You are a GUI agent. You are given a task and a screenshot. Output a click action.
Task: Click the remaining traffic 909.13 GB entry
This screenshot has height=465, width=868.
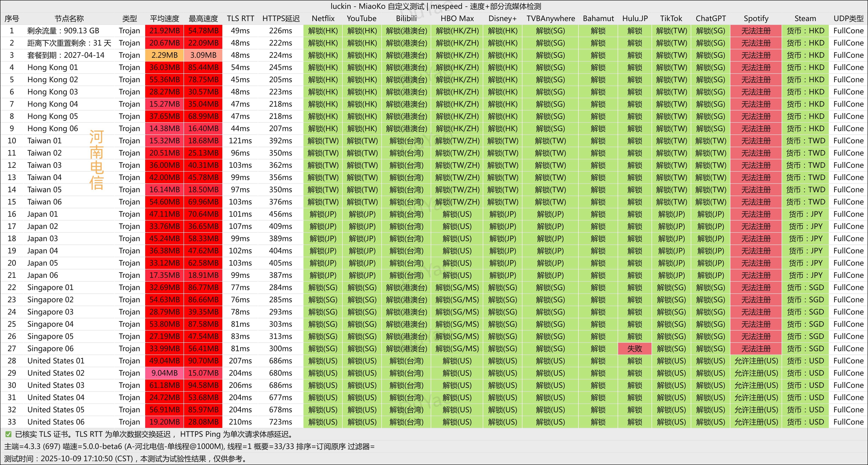pyautogui.click(x=63, y=31)
